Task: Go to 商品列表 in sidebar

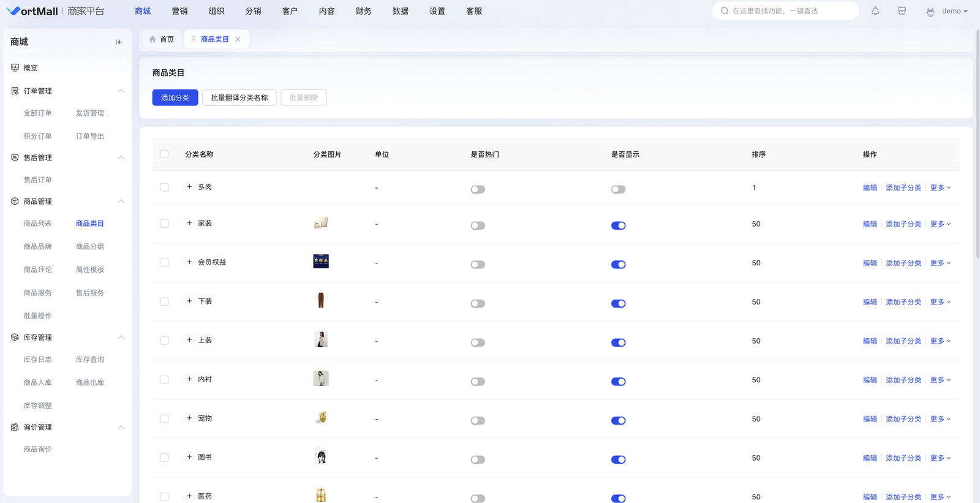Action: pyautogui.click(x=37, y=224)
